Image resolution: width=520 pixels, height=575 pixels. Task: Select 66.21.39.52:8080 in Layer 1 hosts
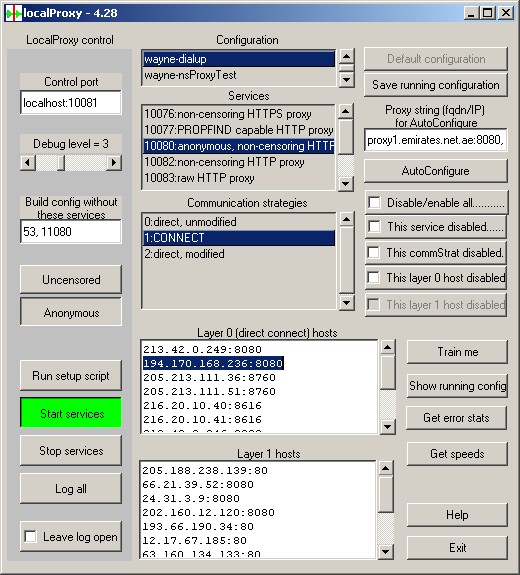[198, 485]
